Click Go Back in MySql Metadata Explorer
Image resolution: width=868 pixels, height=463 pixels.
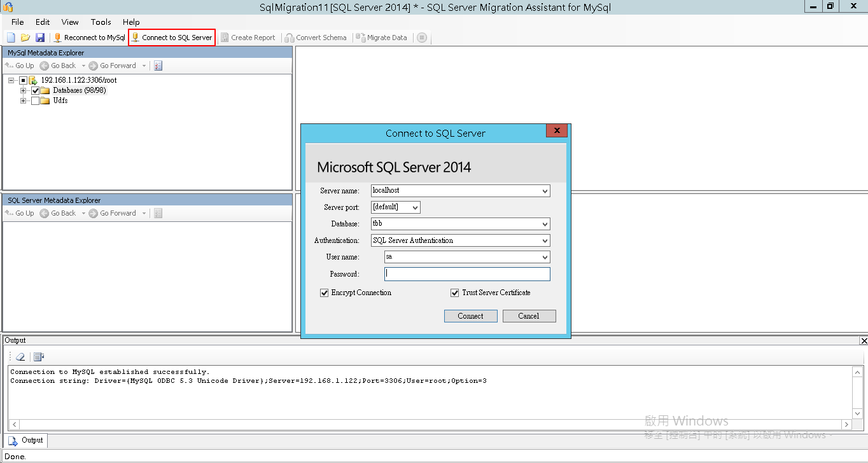[58, 66]
